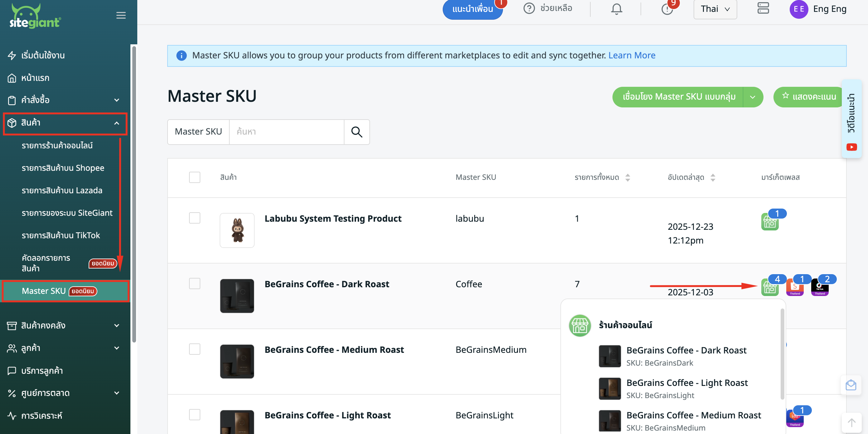Follow the Learn More link
868x434 pixels.
click(x=631, y=55)
